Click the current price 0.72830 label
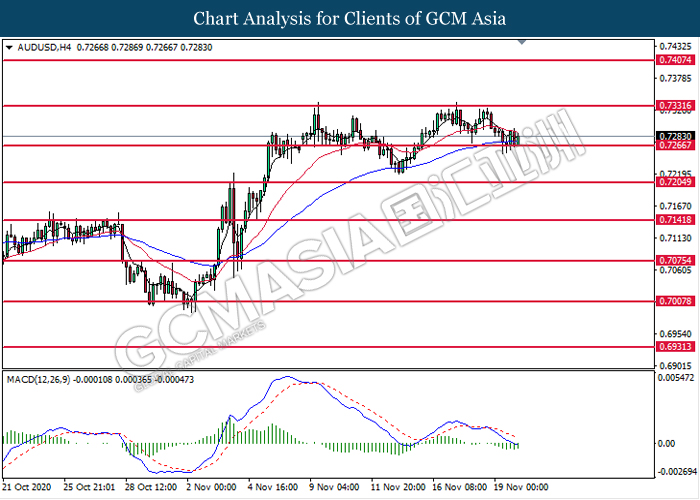The image size is (700, 500). click(x=675, y=136)
